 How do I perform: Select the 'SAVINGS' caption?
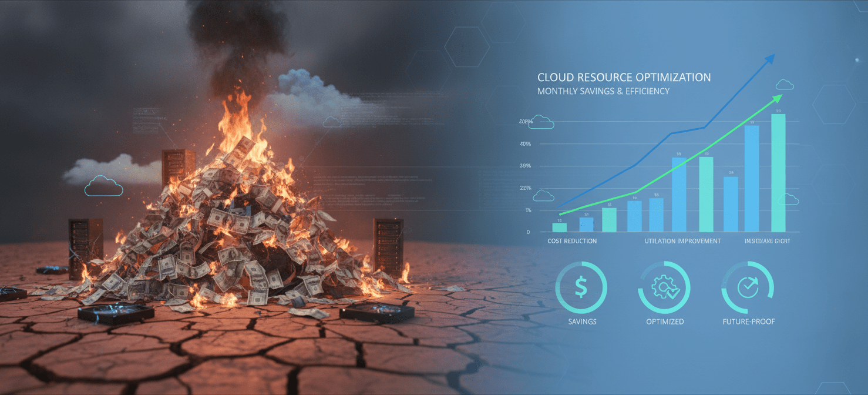pos(582,322)
